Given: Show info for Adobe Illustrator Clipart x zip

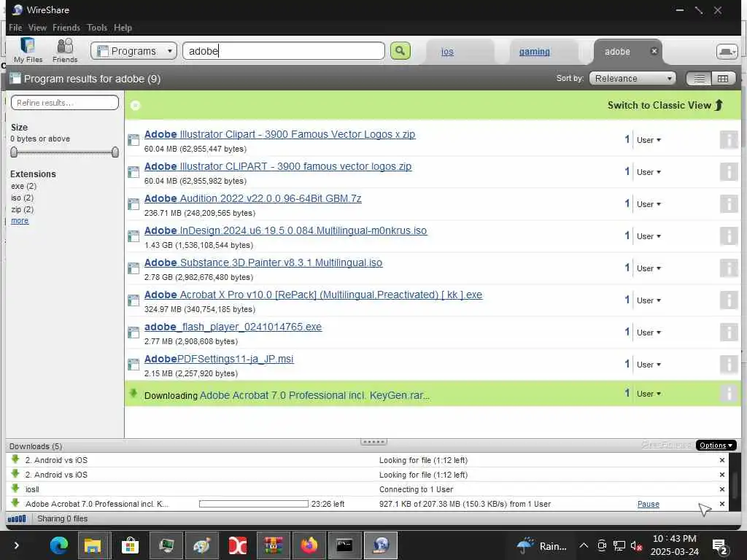Looking at the screenshot, I should [729, 140].
